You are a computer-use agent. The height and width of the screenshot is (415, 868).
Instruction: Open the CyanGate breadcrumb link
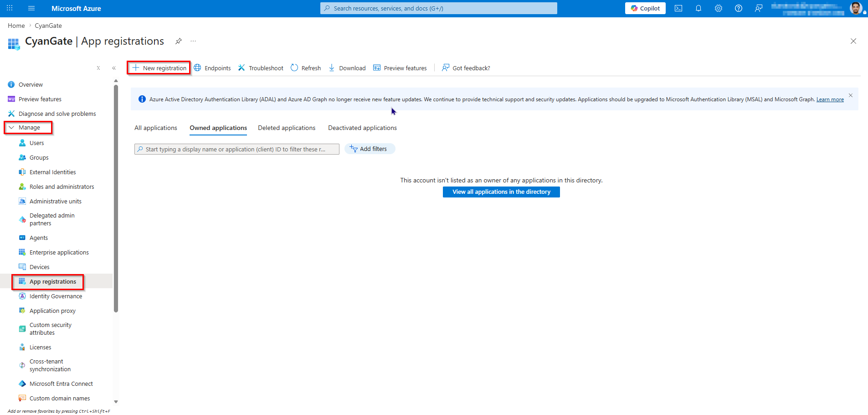(48, 26)
